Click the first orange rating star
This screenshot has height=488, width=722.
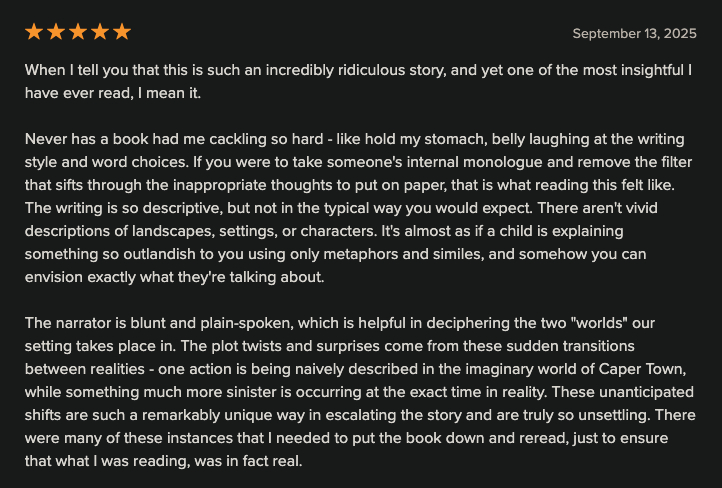(34, 32)
